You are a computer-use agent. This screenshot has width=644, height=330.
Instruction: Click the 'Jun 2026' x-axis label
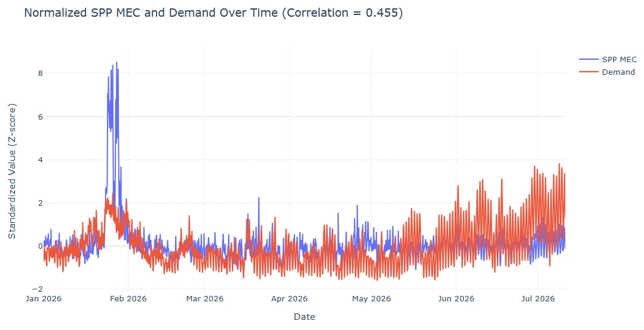tap(456, 299)
